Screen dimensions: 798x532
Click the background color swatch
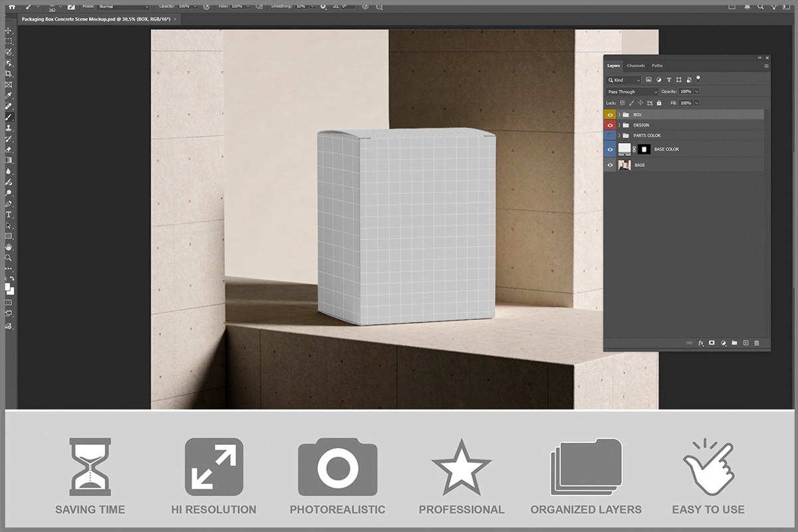(11, 292)
